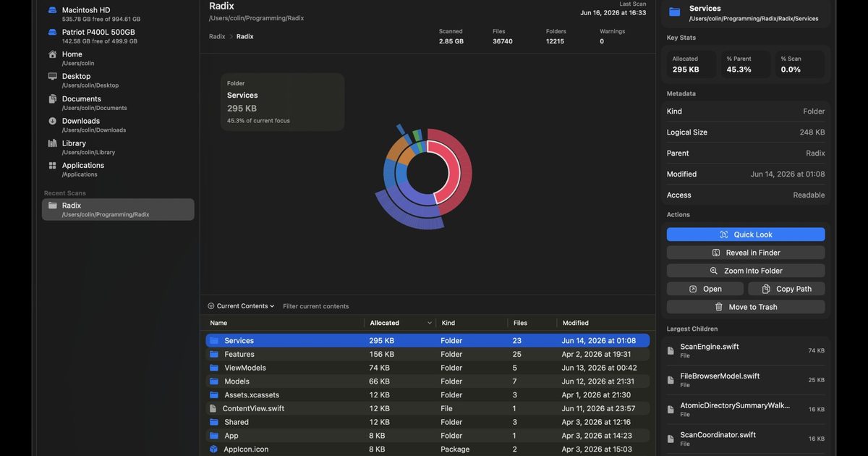Select the ViewModels folder row
Image resolution: width=868 pixels, height=456 pixels.
pyautogui.click(x=427, y=368)
